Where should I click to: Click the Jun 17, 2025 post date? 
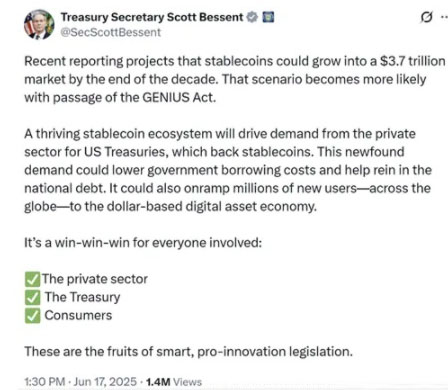coord(105,381)
